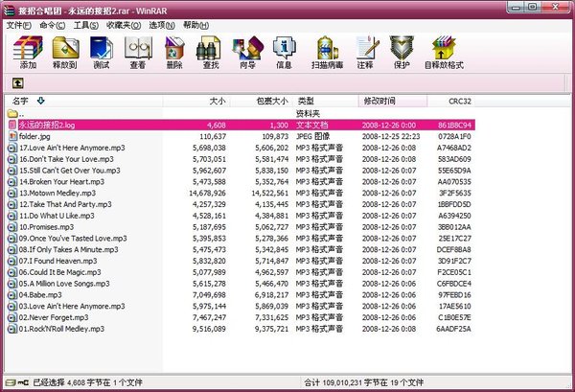
Task: Click CRC32 value 6AADF25A
Action: coord(453,329)
